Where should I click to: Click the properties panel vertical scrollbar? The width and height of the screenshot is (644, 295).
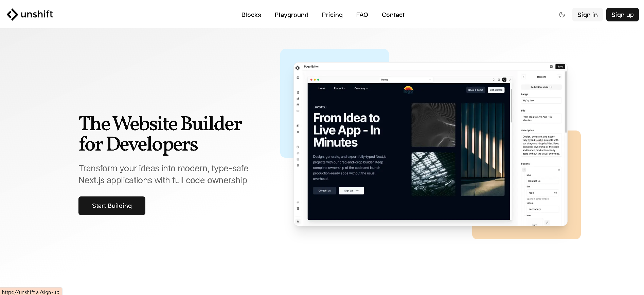(566, 102)
